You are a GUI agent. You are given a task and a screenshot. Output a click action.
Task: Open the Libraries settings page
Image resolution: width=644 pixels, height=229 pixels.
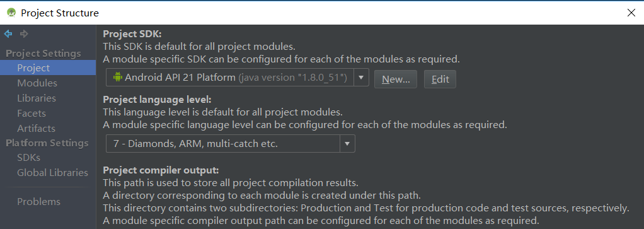(x=37, y=98)
